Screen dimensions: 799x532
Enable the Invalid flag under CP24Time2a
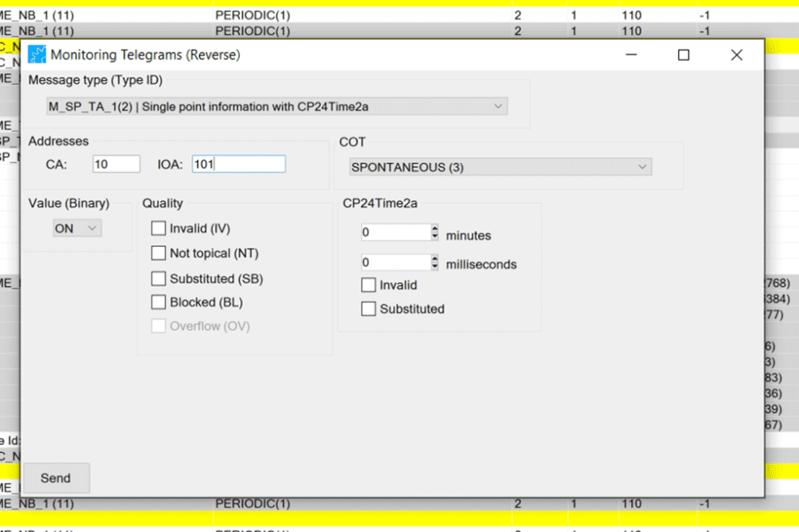[368, 285]
